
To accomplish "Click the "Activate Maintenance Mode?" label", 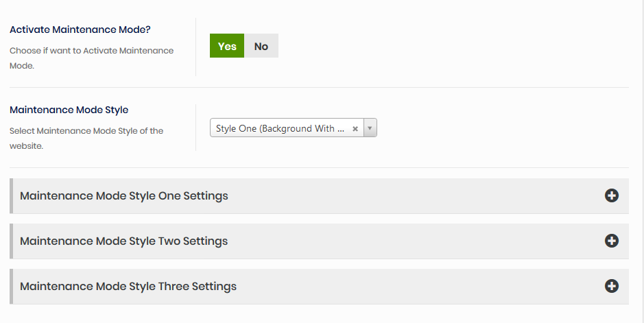I will coord(81,30).
